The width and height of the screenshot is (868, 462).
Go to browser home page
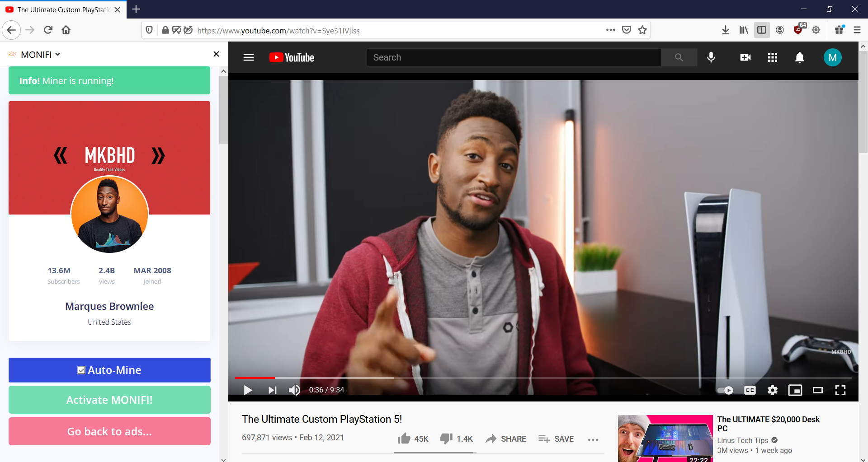click(66, 30)
